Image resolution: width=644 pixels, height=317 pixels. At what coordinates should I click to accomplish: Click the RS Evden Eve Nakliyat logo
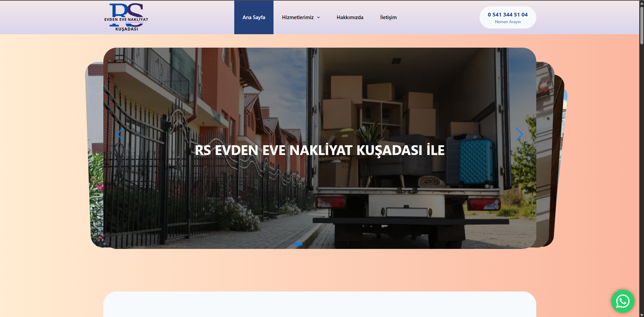(126, 17)
